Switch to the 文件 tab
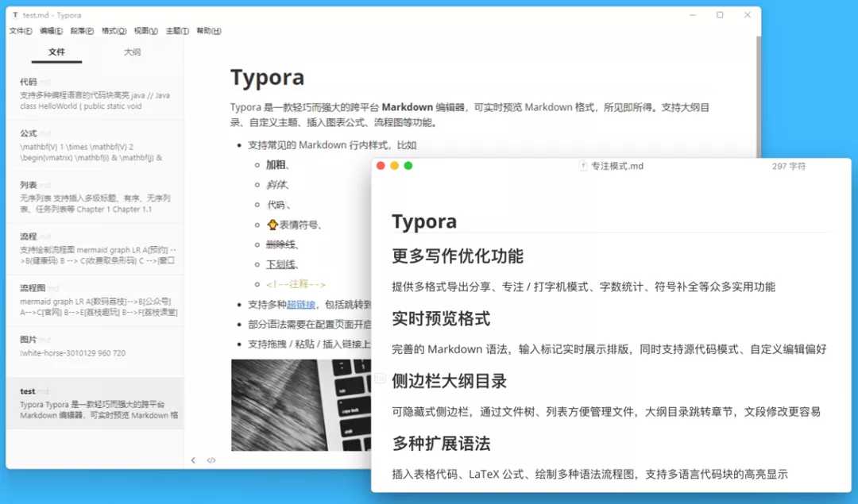The height and width of the screenshot is (504, 858). (56, 52)
